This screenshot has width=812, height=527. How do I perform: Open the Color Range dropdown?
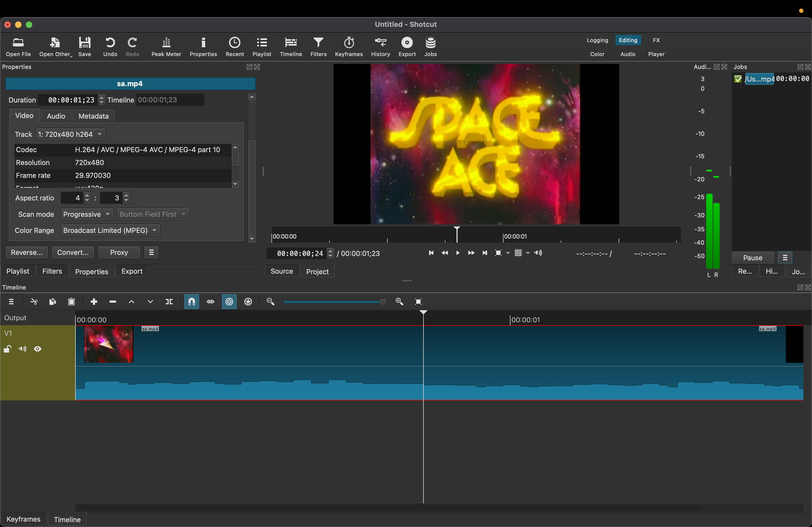pyautogui.click(x=110, y=230)
